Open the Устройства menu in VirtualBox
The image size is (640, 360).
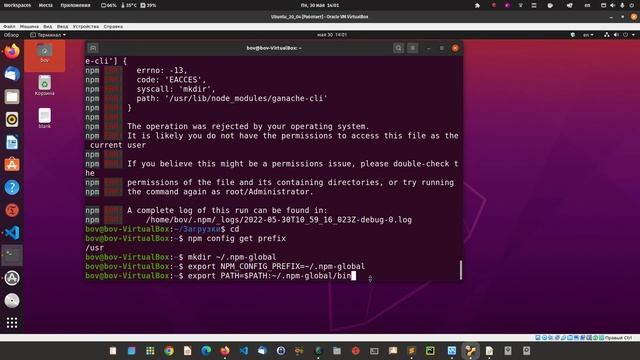pyautogui.click(x=86, y=27)
